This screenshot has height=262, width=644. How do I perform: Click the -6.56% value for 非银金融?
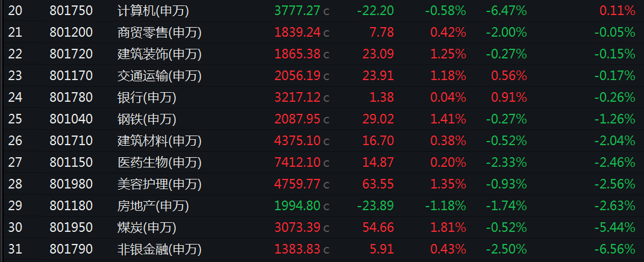[614, 249]
